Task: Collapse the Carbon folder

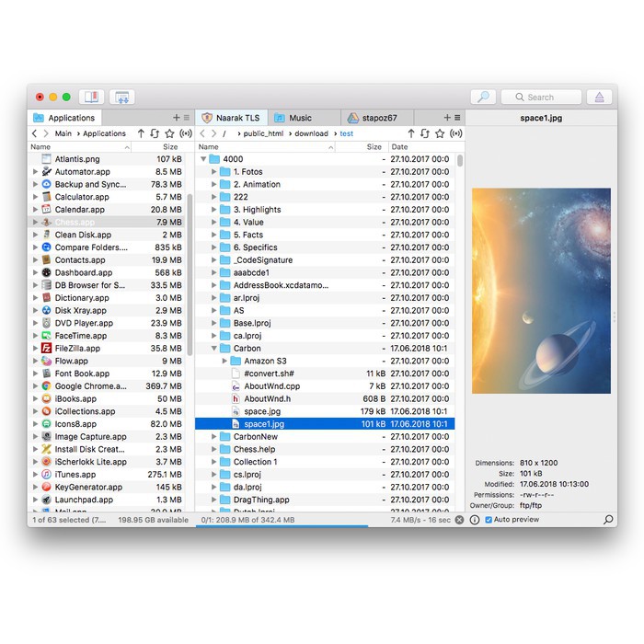Action: (x=214, y=349)
